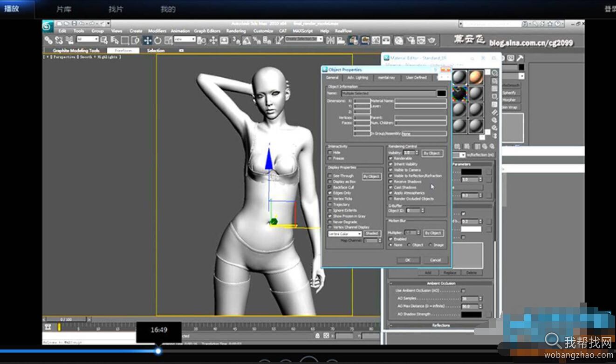
Task: Open the MAXScript menu
Action: (x=302, y=31)
